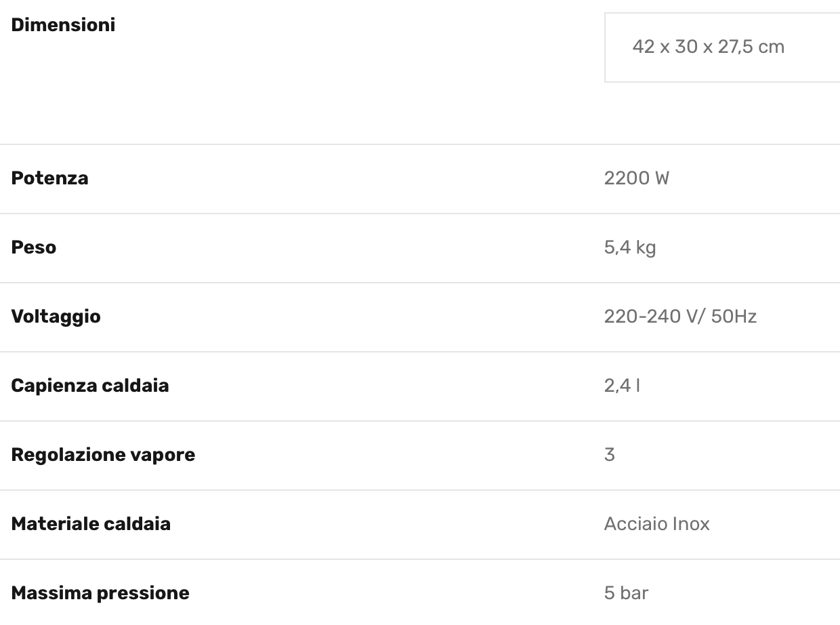Select the 2200 W power value
The width and height of the screenshot is (840, 625).
(x=636, y=178)
